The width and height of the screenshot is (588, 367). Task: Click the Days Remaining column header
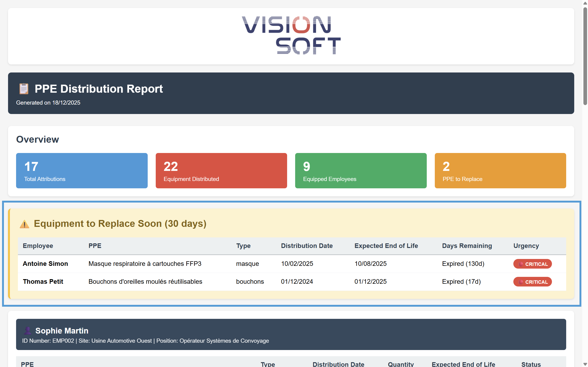[467, 246]
